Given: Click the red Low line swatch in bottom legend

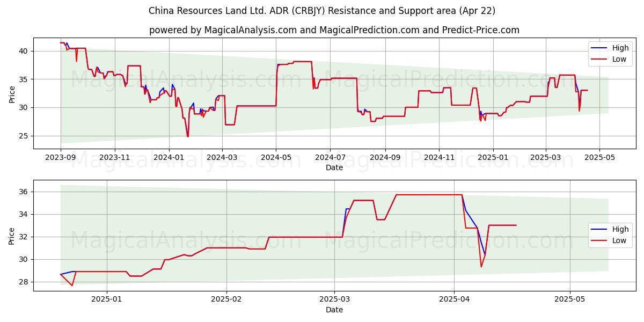Looking at the screenshot, I should (599, 241).
